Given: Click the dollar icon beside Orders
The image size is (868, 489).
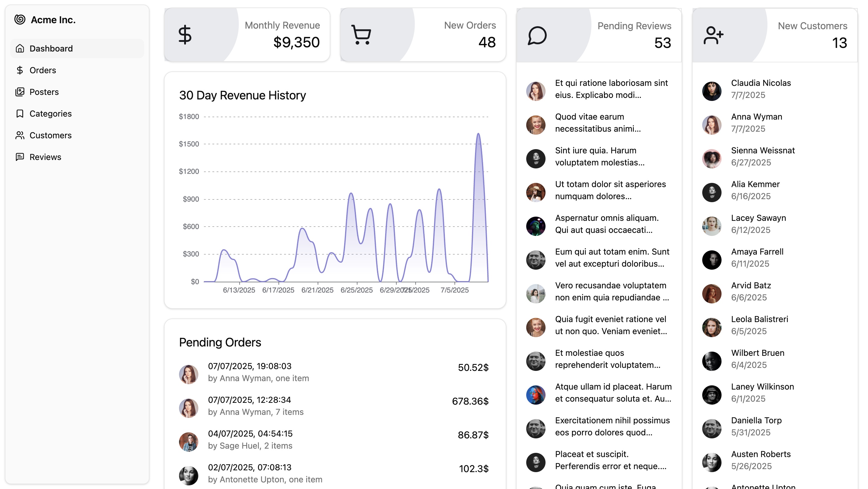Looking at the screenshot, I should [x=20, y=70].
